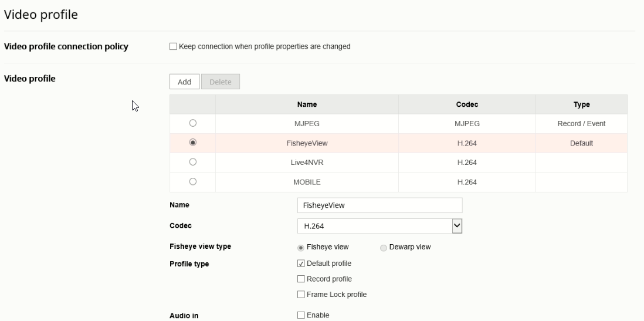The width and height of the screenshot is (644, 321).
Task: Select the MJPEG profile radio button
Action: [192, 123]
